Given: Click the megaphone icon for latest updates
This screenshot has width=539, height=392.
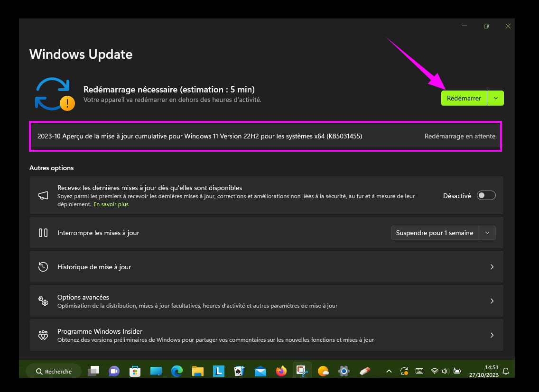Looking at the screenshot, I should [x=43, y=195].
